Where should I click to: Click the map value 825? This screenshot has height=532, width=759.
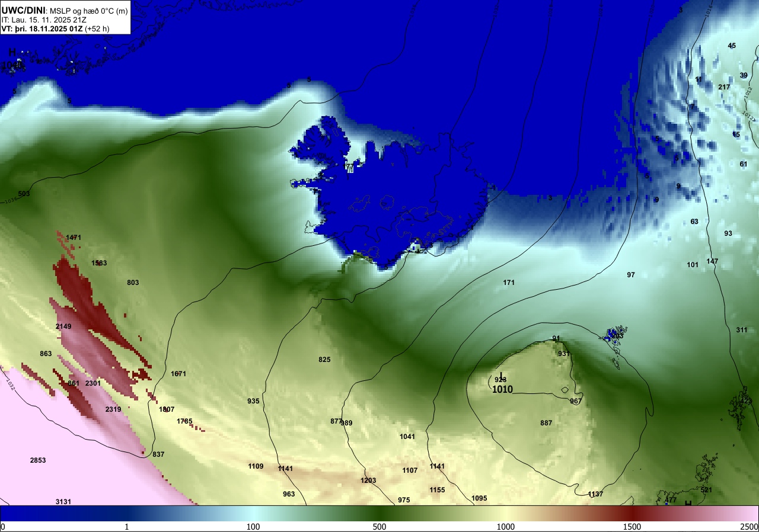pyautogui.click(x=324, y=360)
